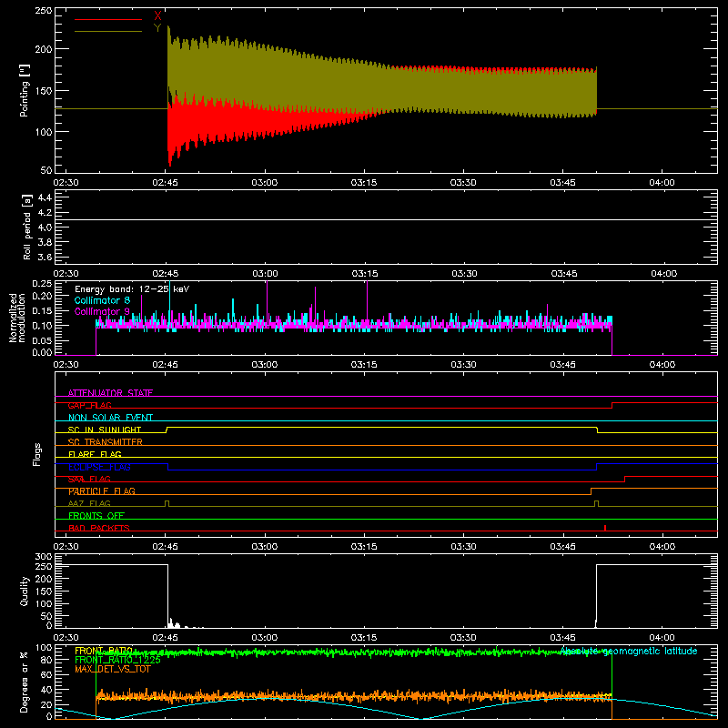Click the 200 tick on Pointing axis
The width and height of the screenshot is (728, 728).
(x=43, y=49)
